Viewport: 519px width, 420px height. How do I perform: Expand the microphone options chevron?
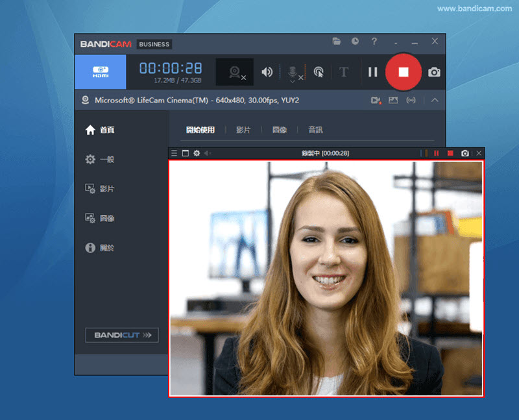[293, 82]
